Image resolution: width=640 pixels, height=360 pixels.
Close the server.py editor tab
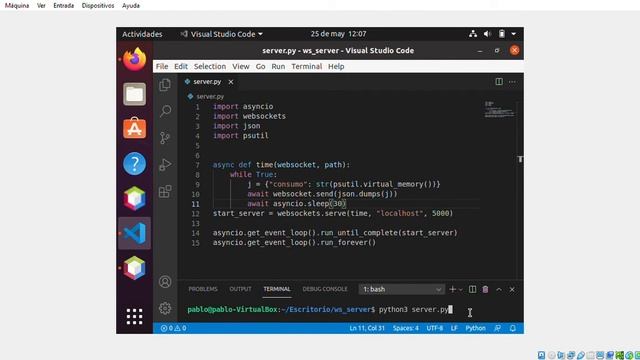pyautogui.click(x=231, y=82)
